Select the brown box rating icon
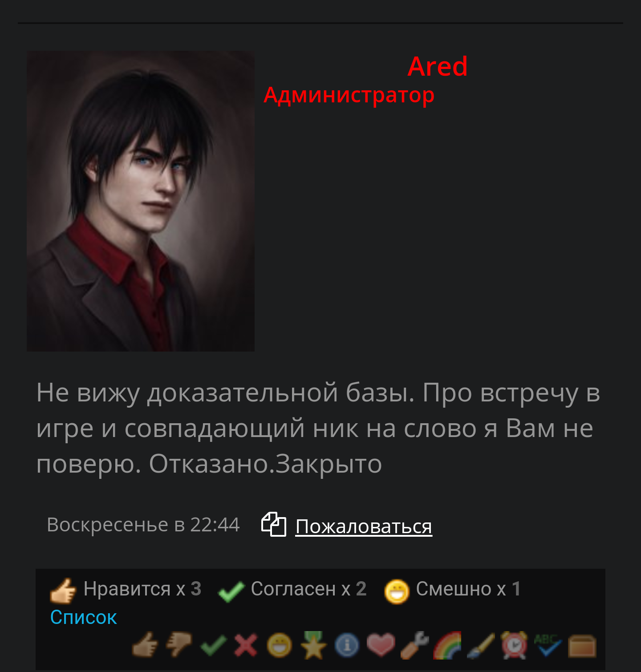The width and height of the screenshot is (641, 672). pyautogui.click(x=582, y=646)
